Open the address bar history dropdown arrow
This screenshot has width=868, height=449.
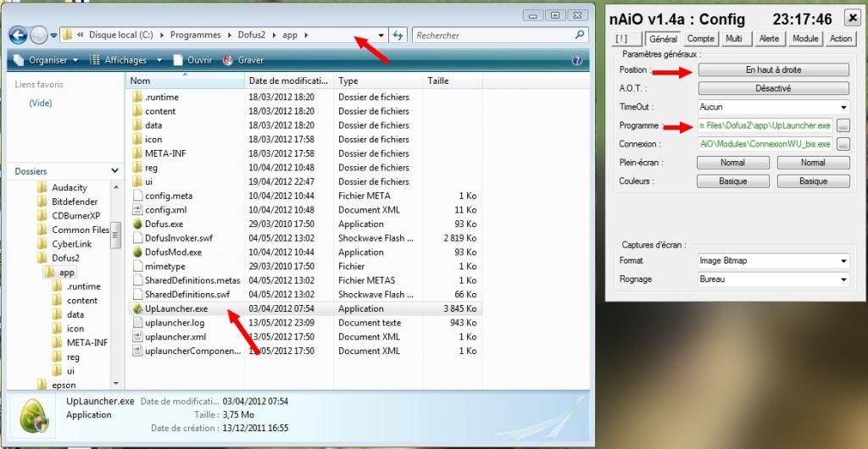click(381, 36)
